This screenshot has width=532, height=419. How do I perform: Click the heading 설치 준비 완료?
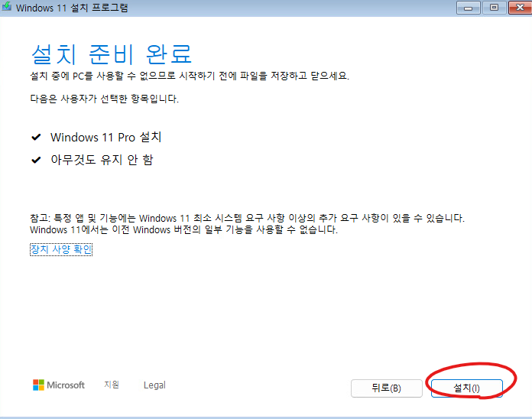[x=112, y=54]
